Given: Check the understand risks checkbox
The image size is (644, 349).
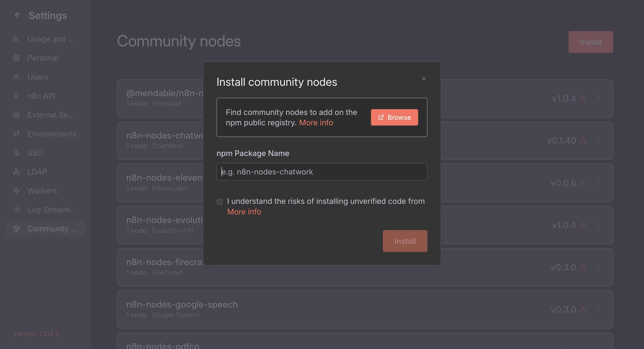Looking at the screenshot, I should point(219,202).
